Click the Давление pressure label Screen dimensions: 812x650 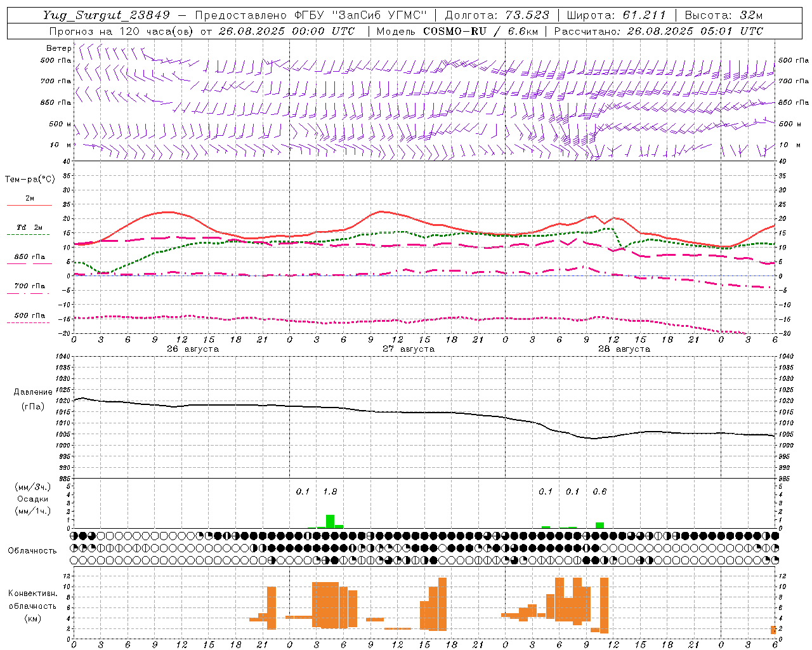point(33,392)
